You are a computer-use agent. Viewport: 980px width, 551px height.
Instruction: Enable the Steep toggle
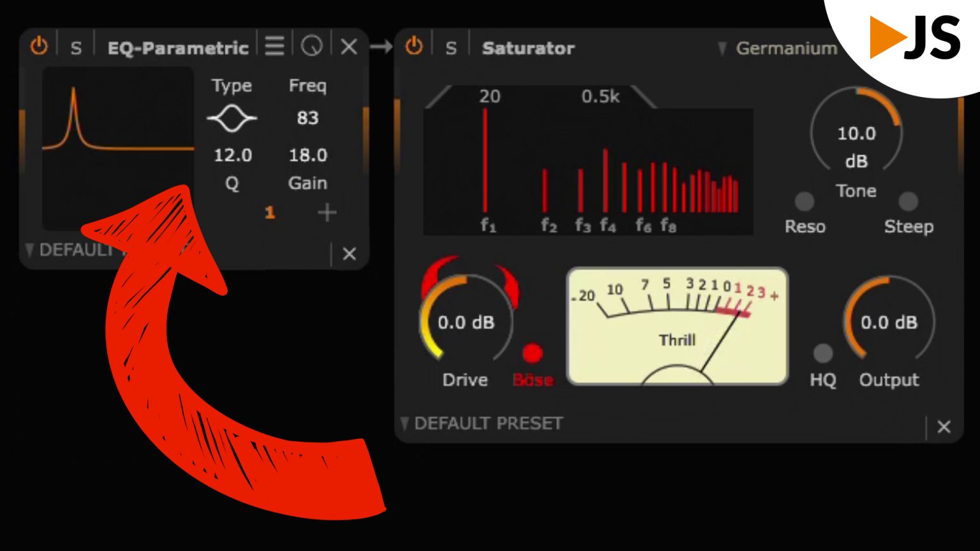tap(908, 202)
